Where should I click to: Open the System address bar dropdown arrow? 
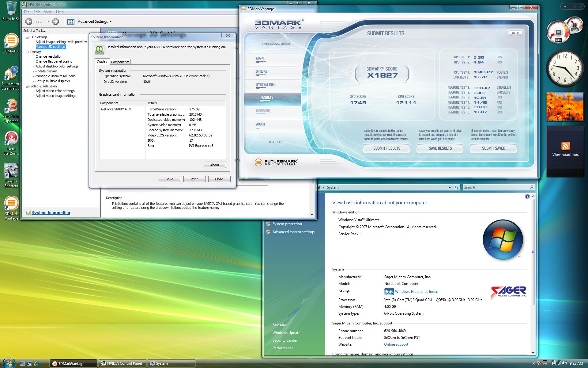coord(450,187)
